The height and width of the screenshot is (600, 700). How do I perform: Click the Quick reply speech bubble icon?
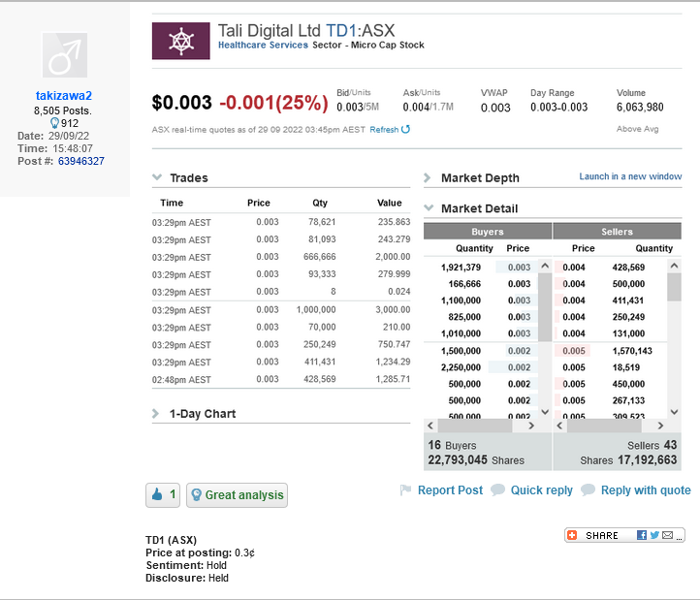497,490
